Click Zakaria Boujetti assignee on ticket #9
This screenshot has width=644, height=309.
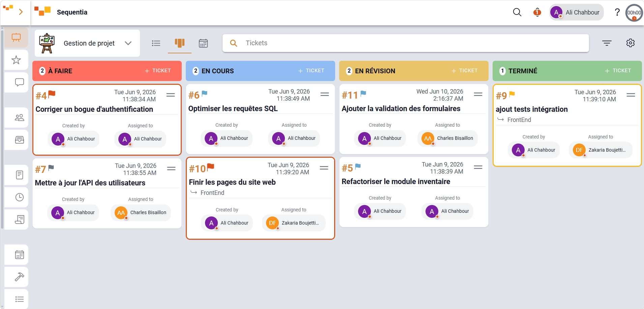(600, 150)
